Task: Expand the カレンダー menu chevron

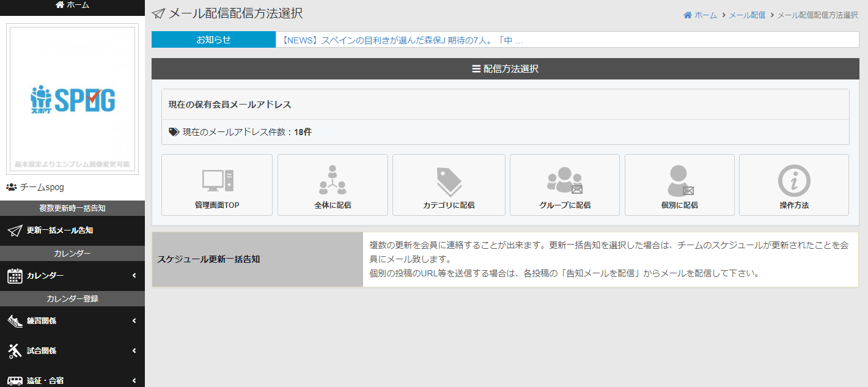Action: [x=134, y=276]
